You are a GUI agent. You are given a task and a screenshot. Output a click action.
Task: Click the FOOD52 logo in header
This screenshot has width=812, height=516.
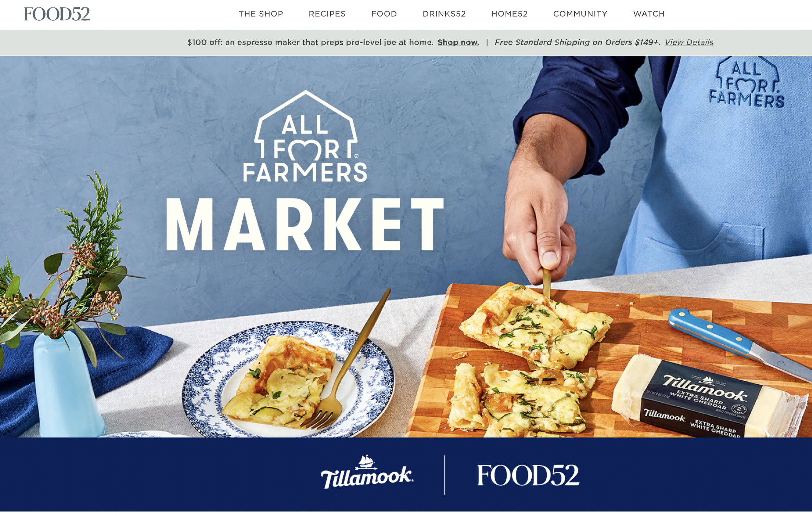(57, 14)
